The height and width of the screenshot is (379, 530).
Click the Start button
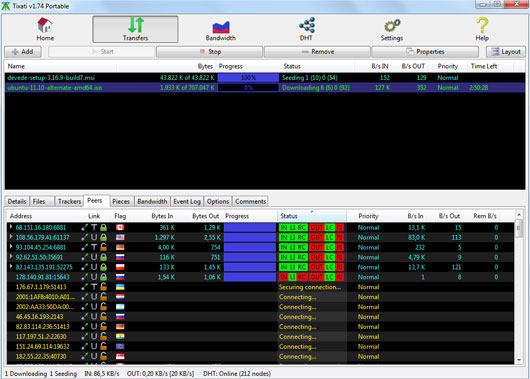pyautogui.click(x=102, y=52)
